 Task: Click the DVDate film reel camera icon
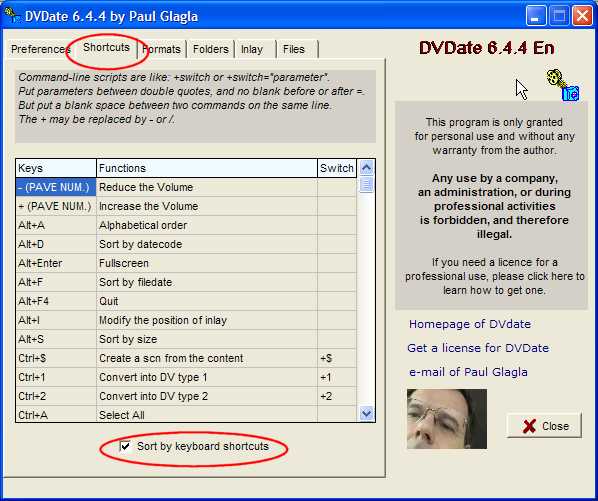[563, 85]
